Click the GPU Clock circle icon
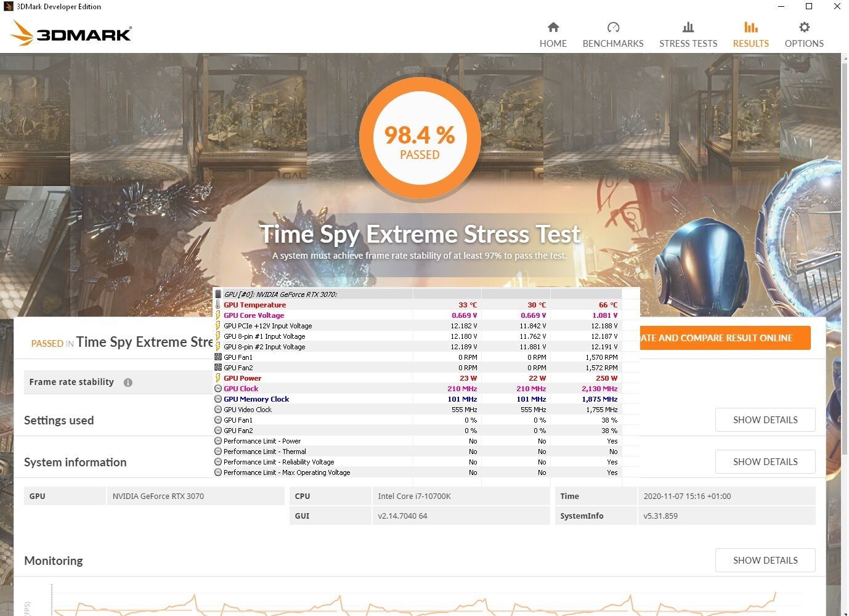 (218, 389)
